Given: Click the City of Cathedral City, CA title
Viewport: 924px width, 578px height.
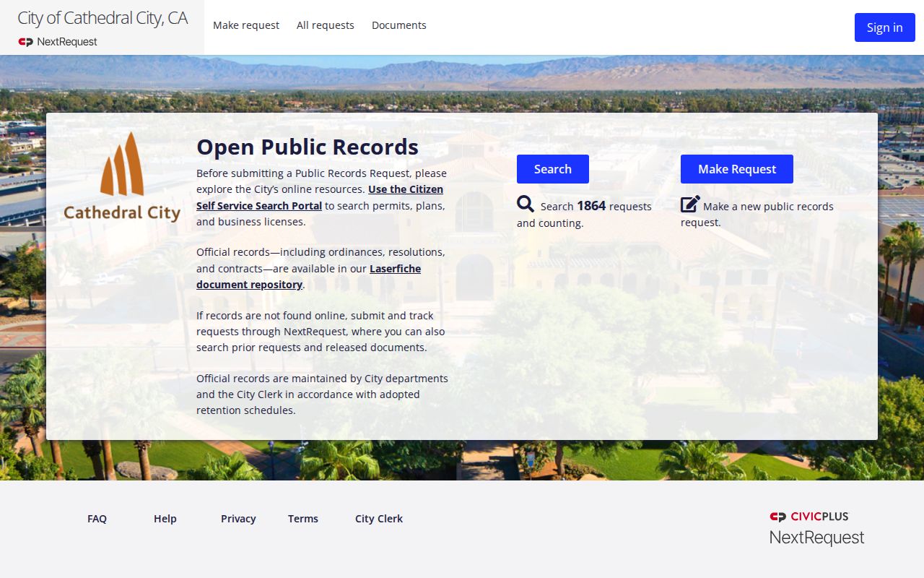Looking at the screenshot, I should 103,18.
